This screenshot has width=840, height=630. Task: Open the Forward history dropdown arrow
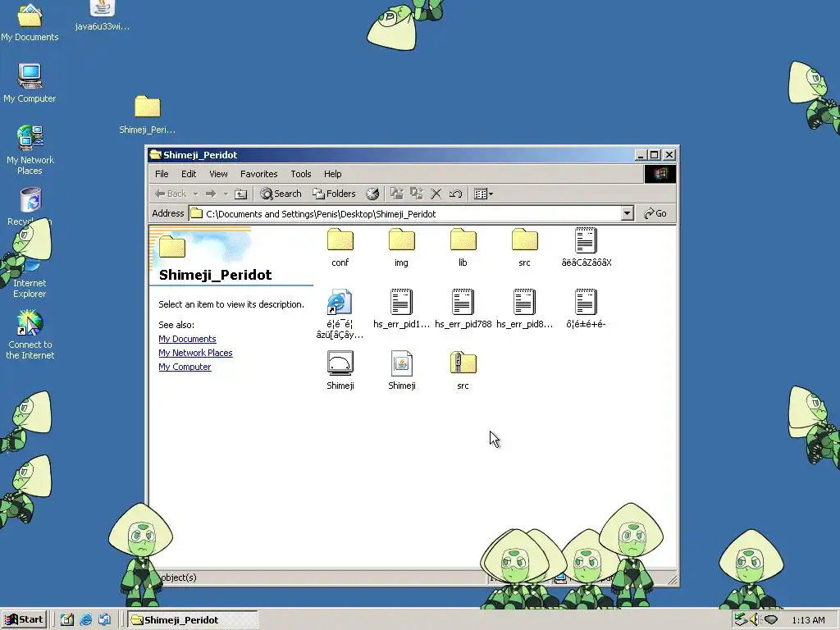(226, 194)
